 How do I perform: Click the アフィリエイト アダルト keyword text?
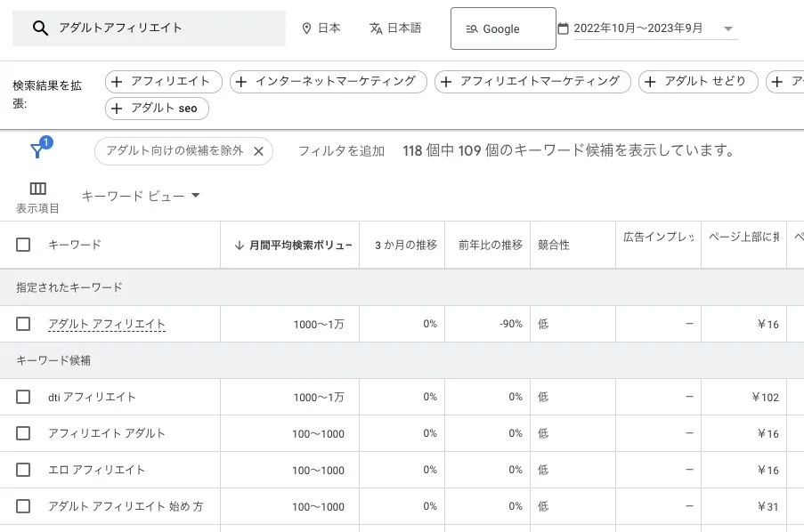pos(107,433)
